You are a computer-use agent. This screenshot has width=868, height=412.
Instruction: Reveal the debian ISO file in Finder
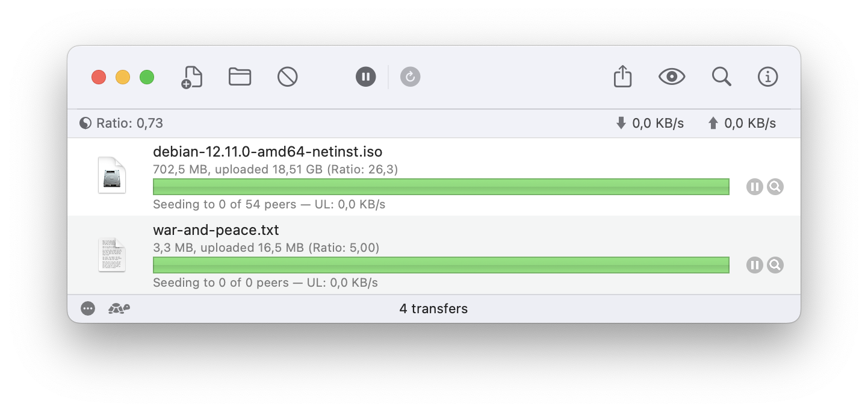(x=775, y=187)
